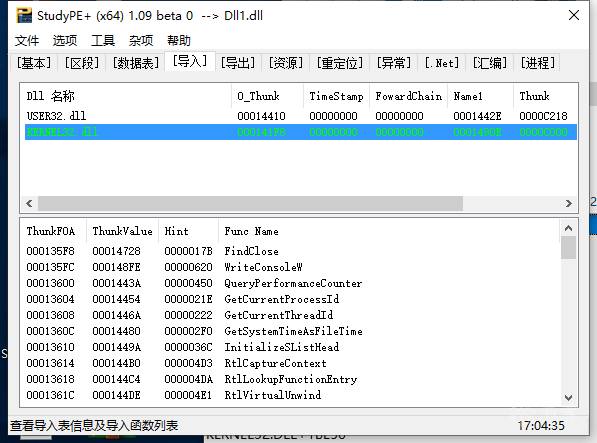
Task: Click the DLL list horizontal scrollbar thumb
Action: tap(251, 203)
